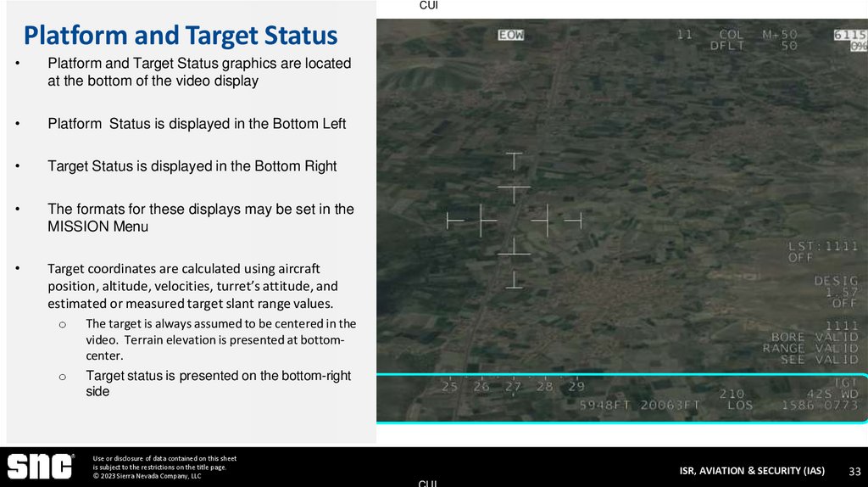
Task: Click the 'RANGE VALID' status line
Action: pos(810,348)
